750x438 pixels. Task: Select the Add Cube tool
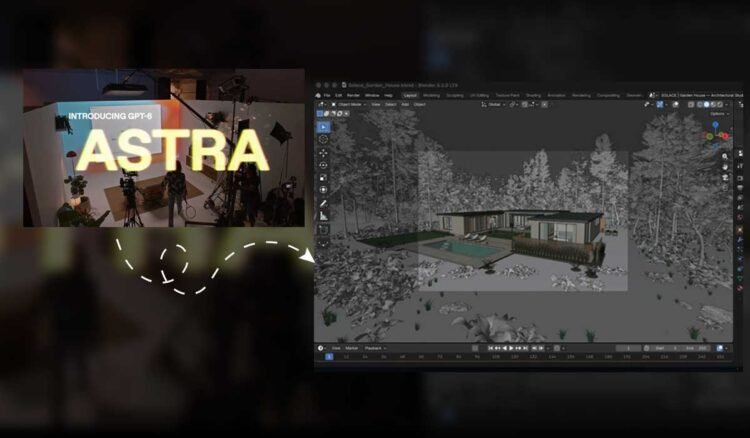click(323, 230)
